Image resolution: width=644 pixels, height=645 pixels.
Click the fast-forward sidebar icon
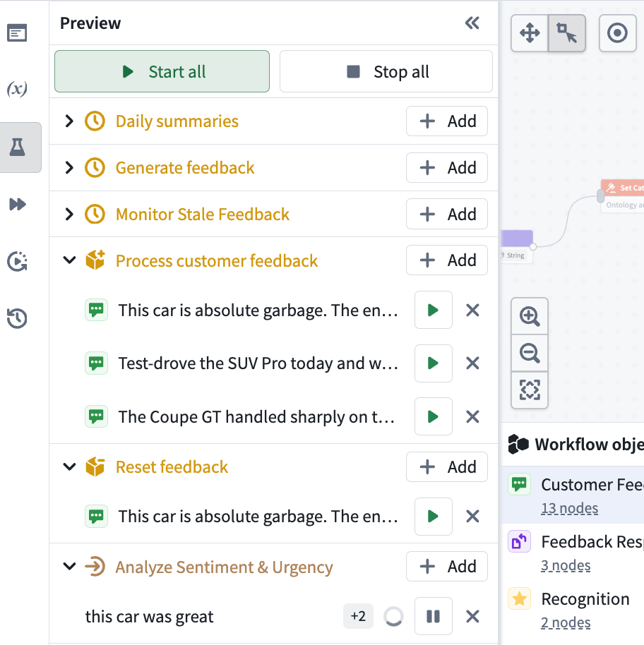(17, 204)
